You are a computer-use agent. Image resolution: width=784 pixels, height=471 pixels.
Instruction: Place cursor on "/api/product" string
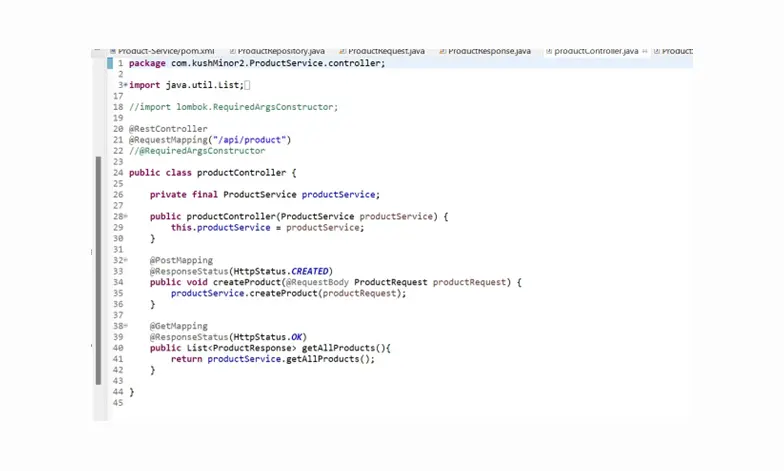click(258, 140)
